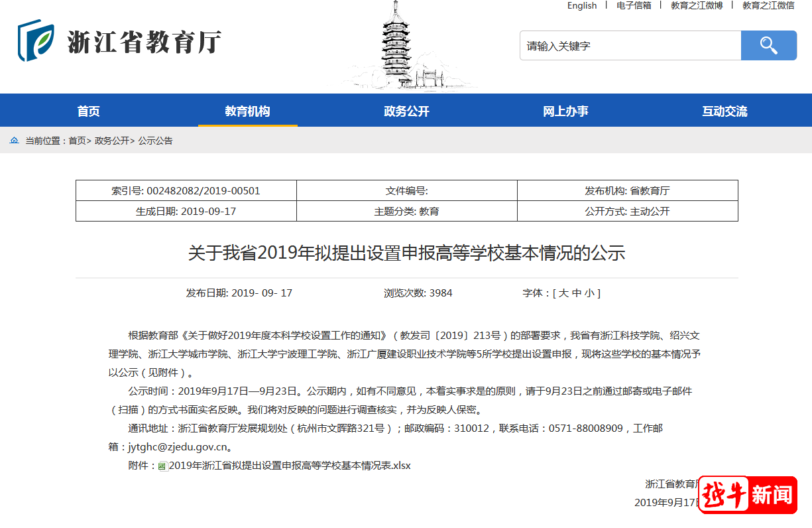Set font size to 大 (large)
This screenshot has height=528, width=812.
click(x=563, y=293)
